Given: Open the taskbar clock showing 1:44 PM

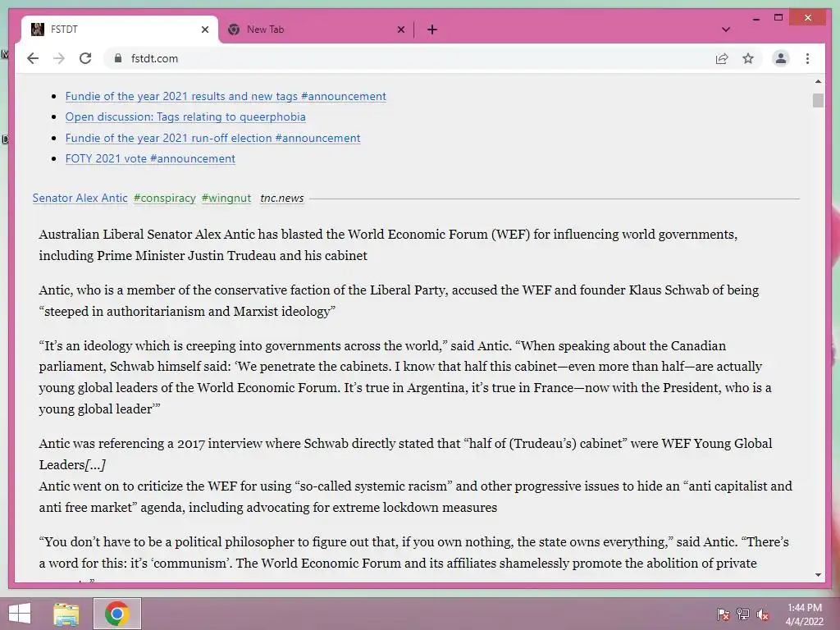Looking at the screenshot, I should 804,614.
